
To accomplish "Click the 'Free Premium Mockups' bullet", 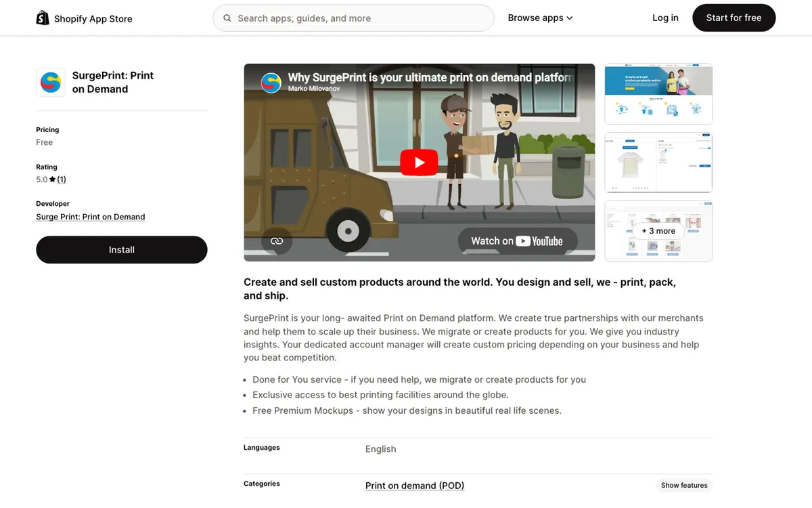I will point(407,410).
